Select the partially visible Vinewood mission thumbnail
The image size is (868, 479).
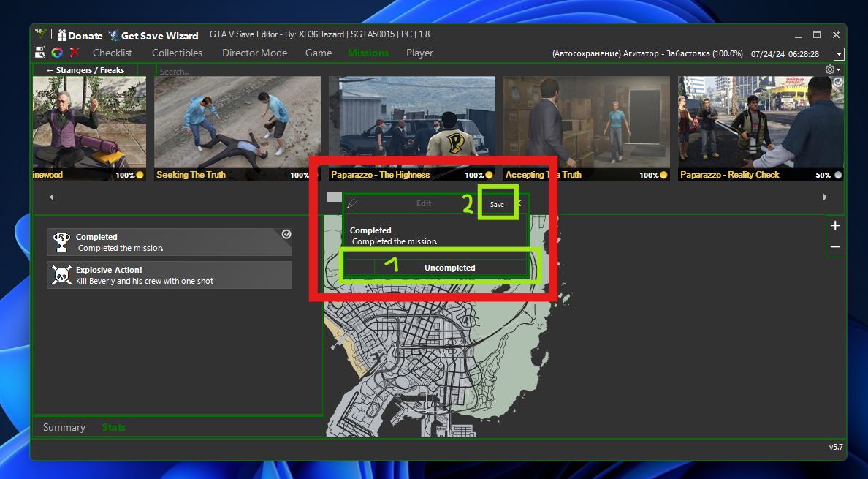coord(90,129)
